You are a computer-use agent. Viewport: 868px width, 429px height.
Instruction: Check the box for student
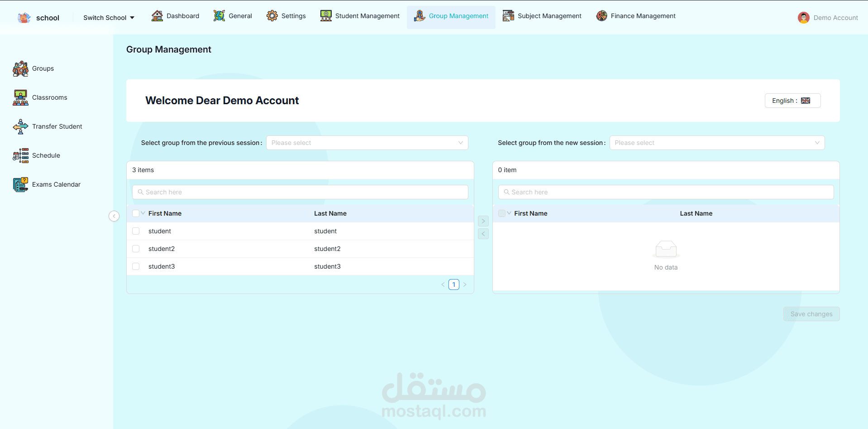(136, 231)
